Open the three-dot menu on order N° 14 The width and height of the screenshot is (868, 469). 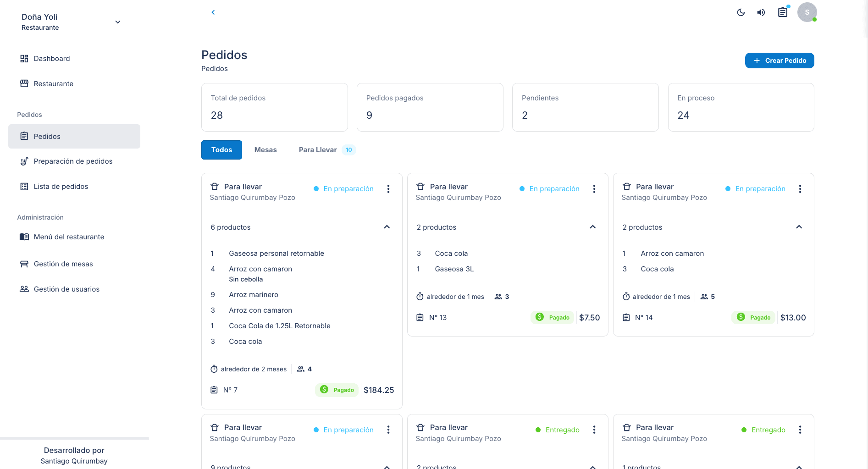point(800,188)
